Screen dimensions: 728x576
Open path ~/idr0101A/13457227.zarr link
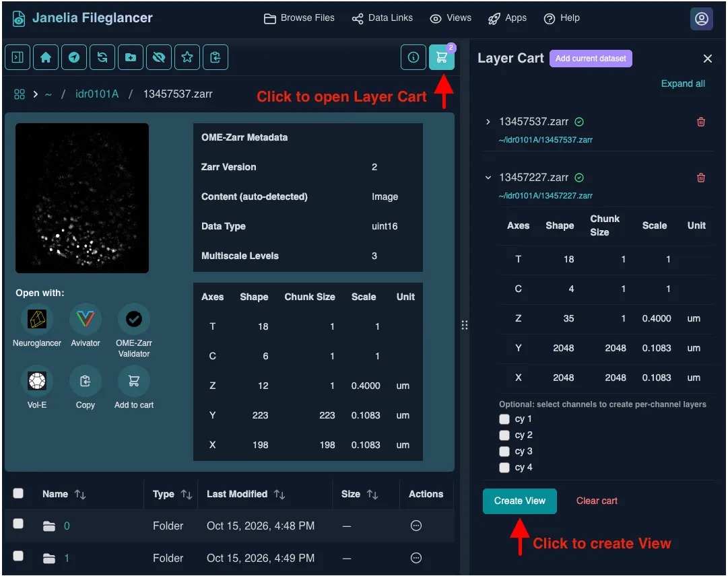545,196
